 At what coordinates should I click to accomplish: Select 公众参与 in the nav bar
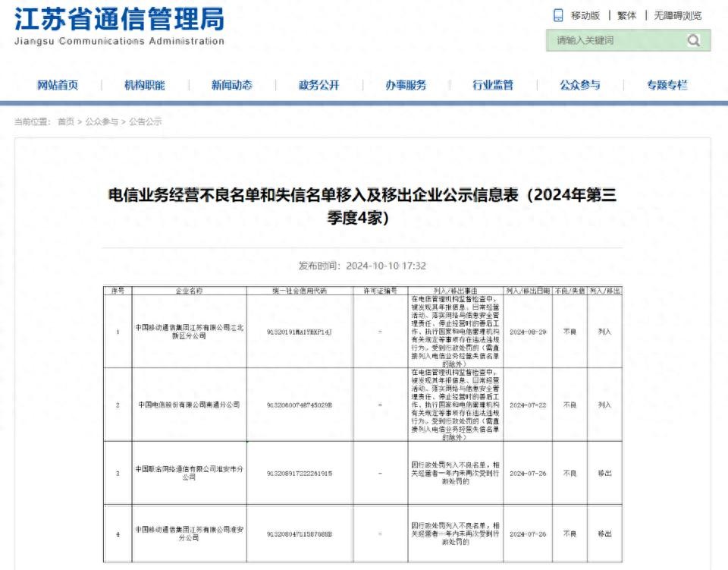tap(580, 85)
